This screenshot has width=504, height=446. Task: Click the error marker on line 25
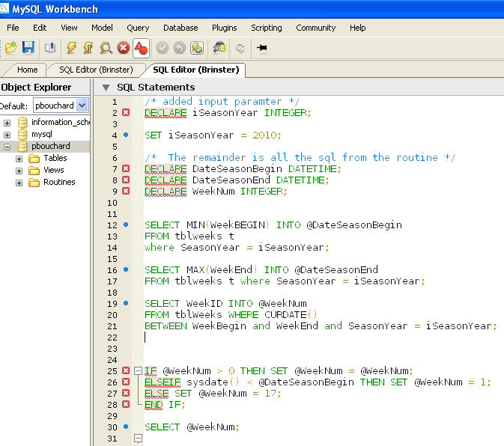(126, 370)
